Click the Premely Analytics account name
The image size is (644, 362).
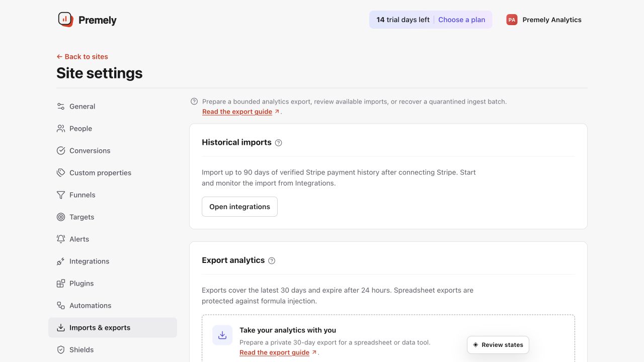[552, 20]
